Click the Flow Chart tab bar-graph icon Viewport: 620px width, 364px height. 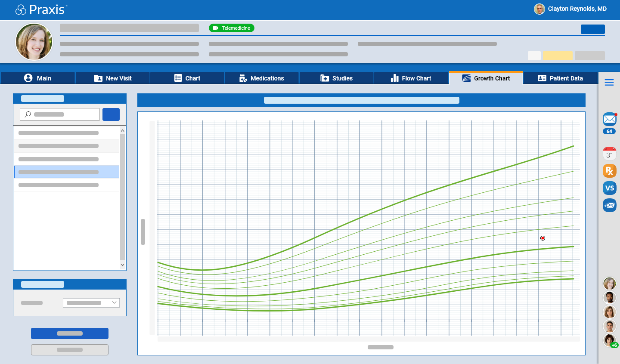[x=394, y=78]
